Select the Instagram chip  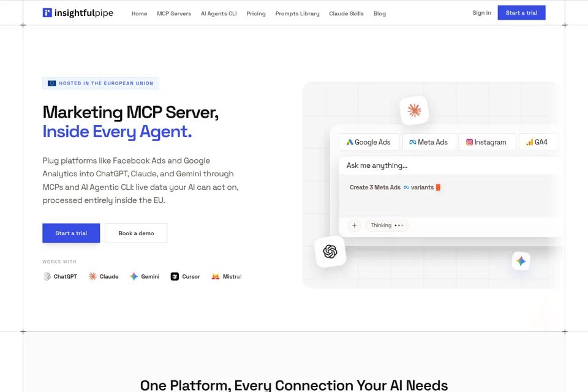pos(487,142)
